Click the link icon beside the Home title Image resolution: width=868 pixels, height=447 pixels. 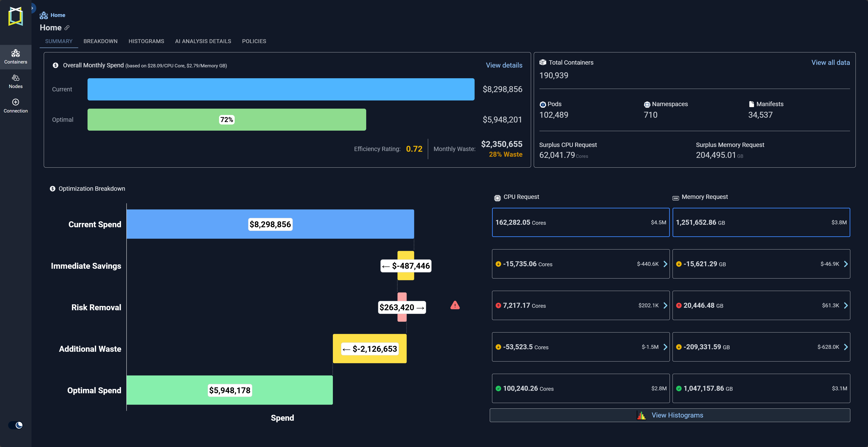click(x=67, y=28)
